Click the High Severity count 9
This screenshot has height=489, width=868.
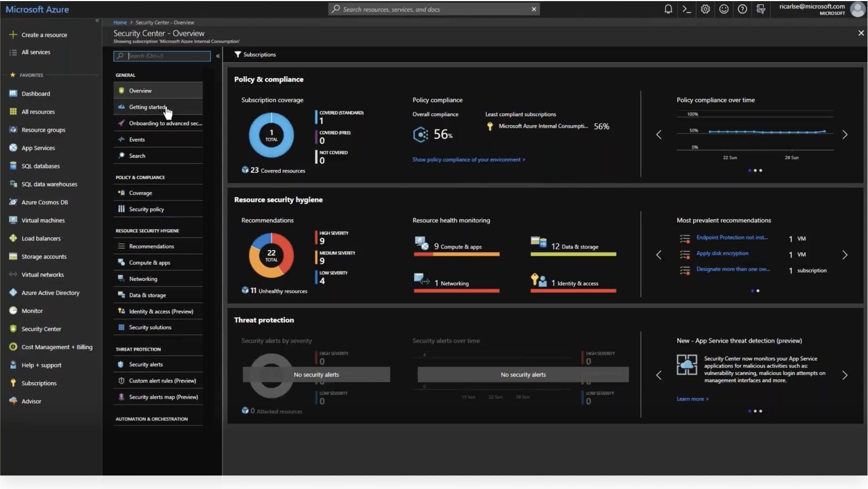322,241
